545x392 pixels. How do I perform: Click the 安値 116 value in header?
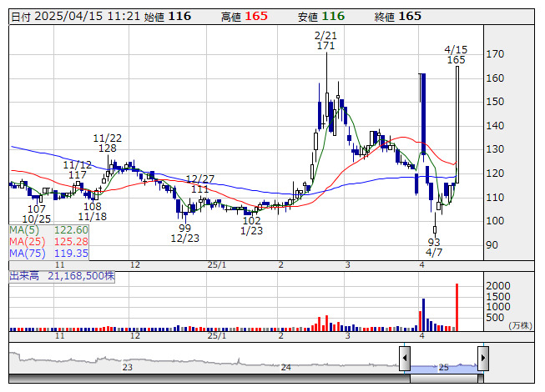[x=321, y=17]
